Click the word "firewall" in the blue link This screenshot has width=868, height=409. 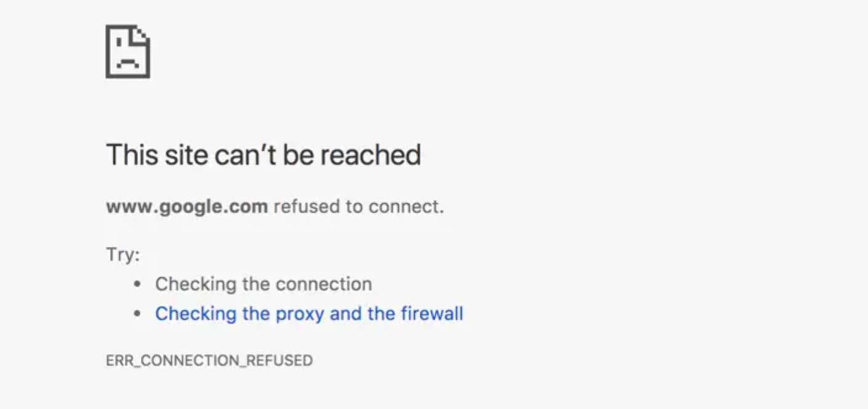click(432, 314)
